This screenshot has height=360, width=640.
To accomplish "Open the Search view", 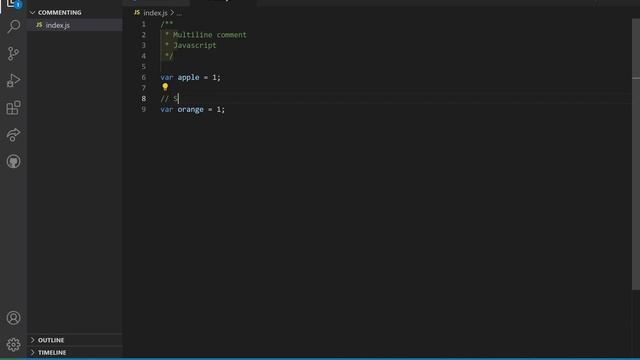I will [13, 27].
